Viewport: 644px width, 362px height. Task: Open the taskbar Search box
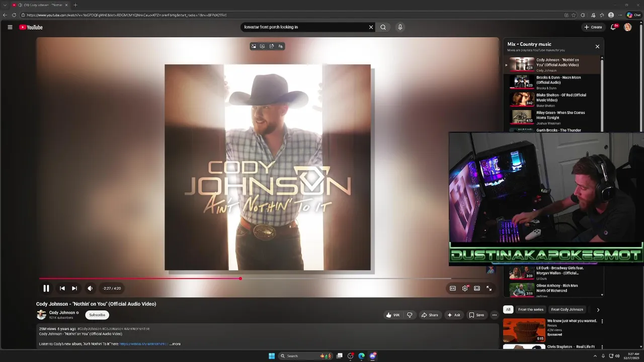(304, 356)
